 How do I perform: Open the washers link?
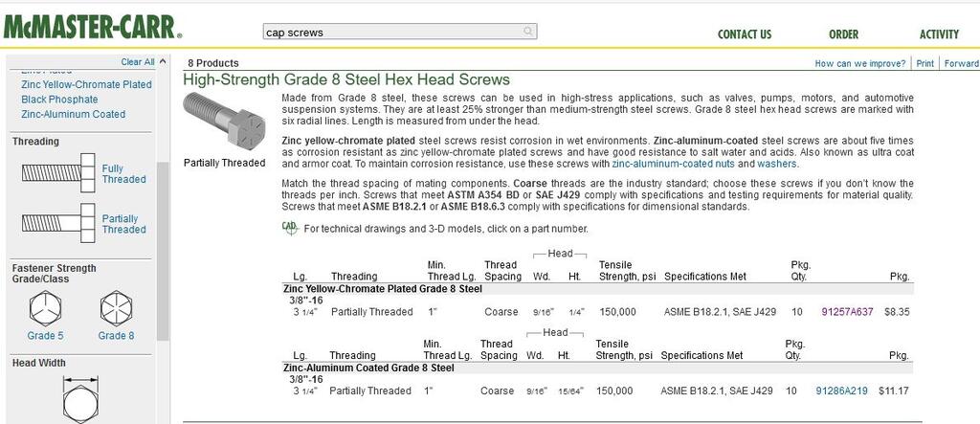click(777, 164)
